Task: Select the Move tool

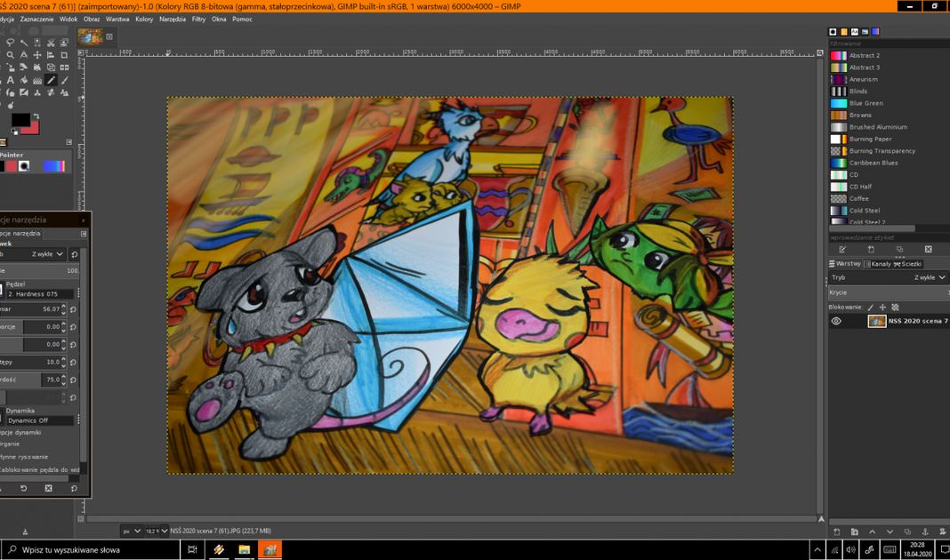Action: 37,55
